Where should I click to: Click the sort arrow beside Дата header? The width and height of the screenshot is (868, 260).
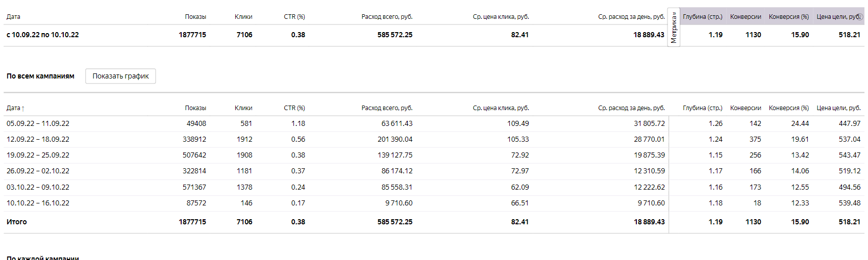[23, 109]
